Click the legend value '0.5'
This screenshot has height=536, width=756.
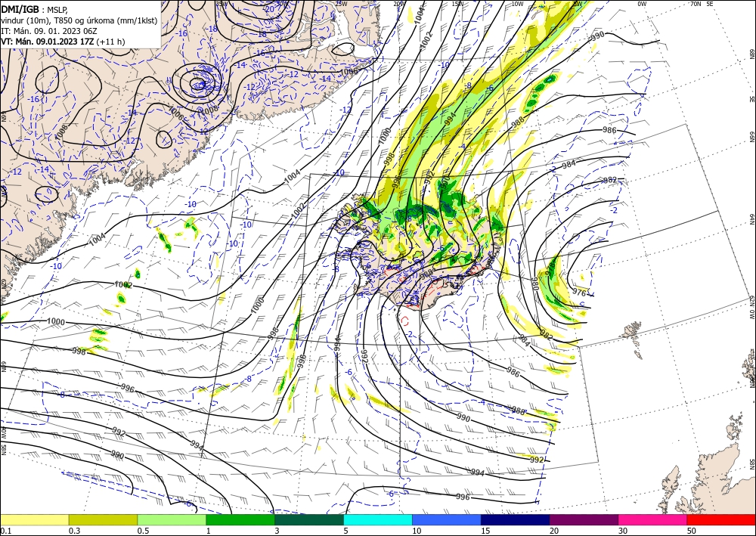(143, 531)
